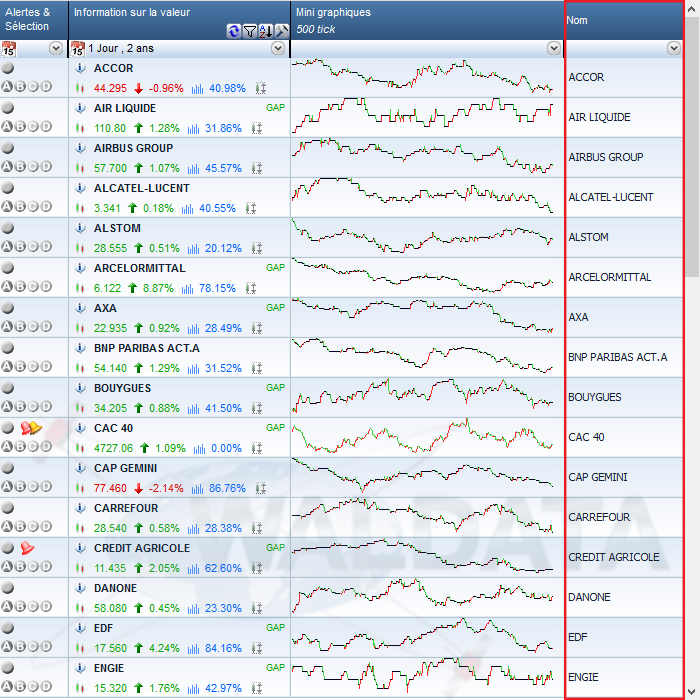Click scrollbar up arrow
Viewport: 700px width, 700px height.
692,9
